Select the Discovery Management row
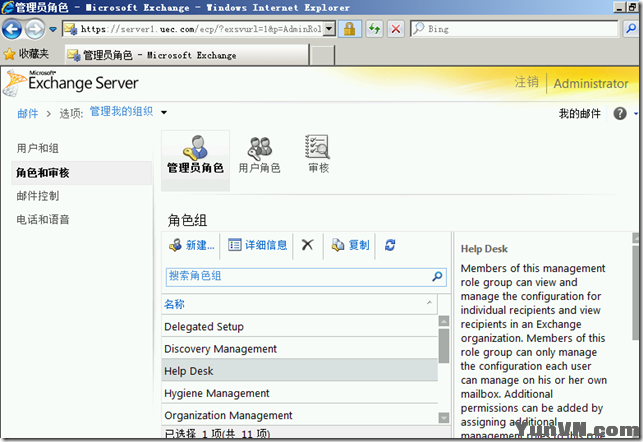The width and height of the screenshot is (643, 442). coord(300,349)
